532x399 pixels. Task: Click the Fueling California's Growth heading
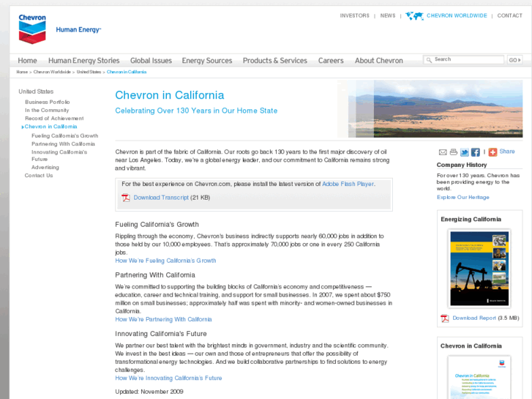click(x=157, y=225)
